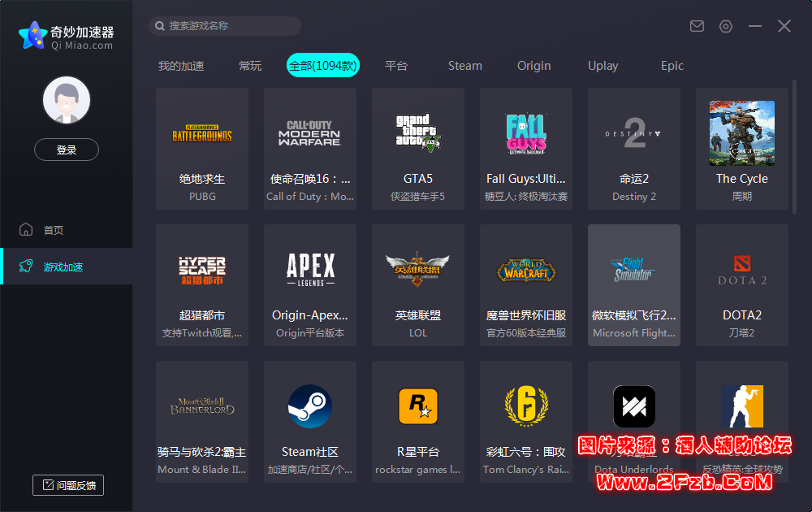This screenshot has height=512, width=812.
Task: Open the World of Warcraft logo
Action: 526,270
